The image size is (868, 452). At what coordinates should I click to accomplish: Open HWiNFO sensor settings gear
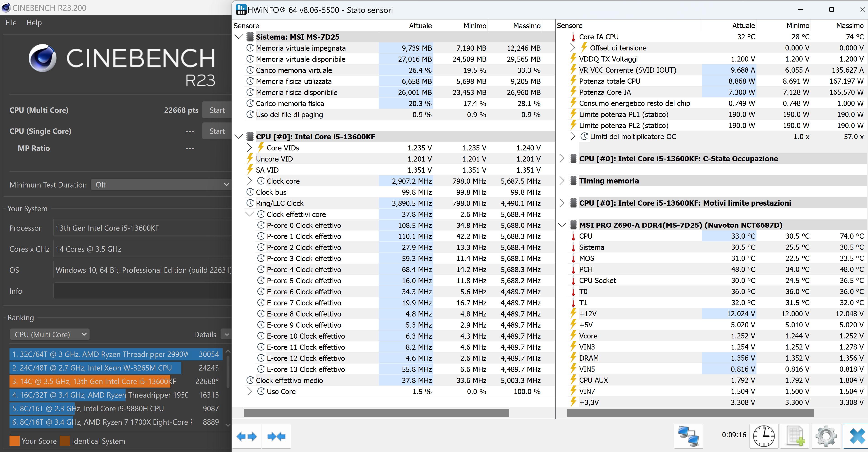click(x=825, y=436)
